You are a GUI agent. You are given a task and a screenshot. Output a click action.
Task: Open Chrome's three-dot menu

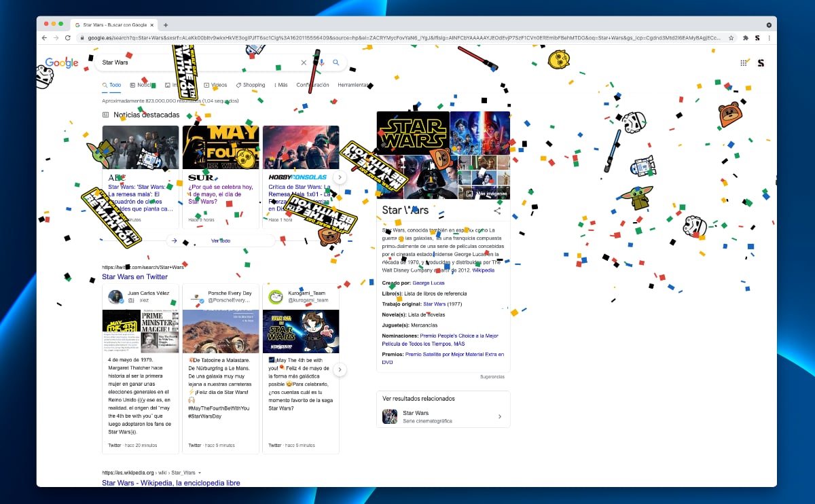click(x=768, y=38)
